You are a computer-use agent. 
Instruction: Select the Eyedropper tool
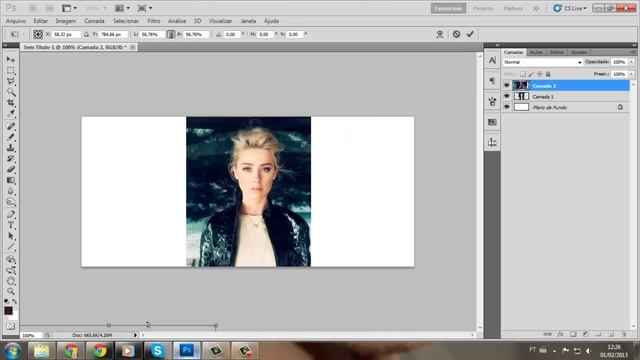pyautogui.click(x=11, y=113)
